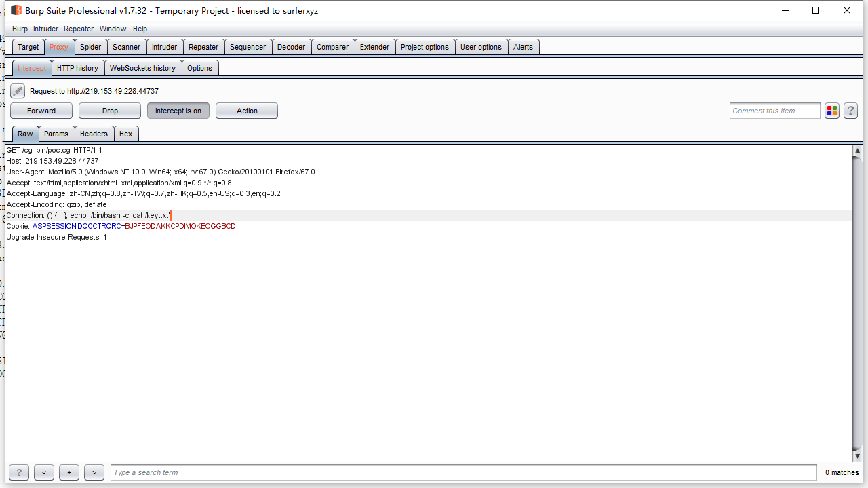Click the GET /cgi-bin/poc.cgi request line
The image size is (868, 488).
point(54,150)
